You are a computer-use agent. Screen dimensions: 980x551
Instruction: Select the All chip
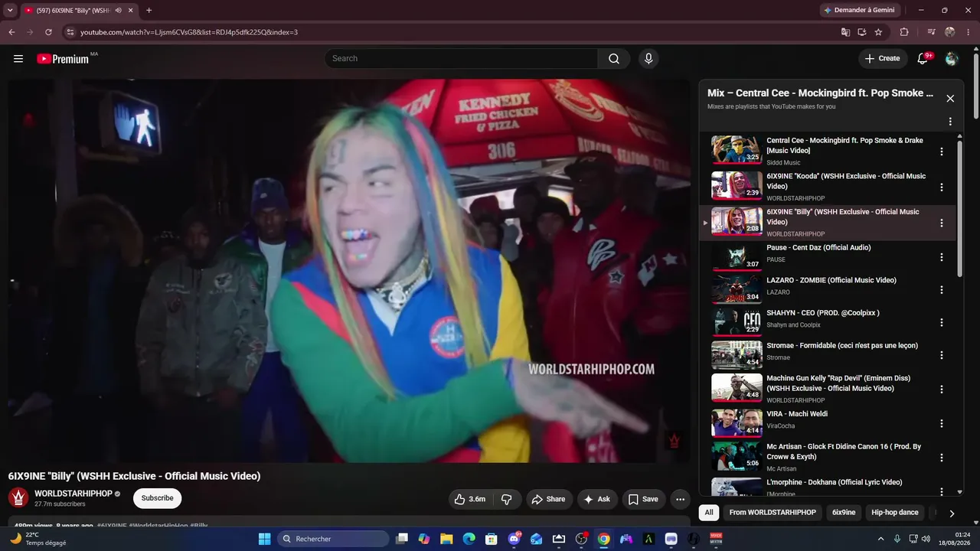tap(709, 513)
